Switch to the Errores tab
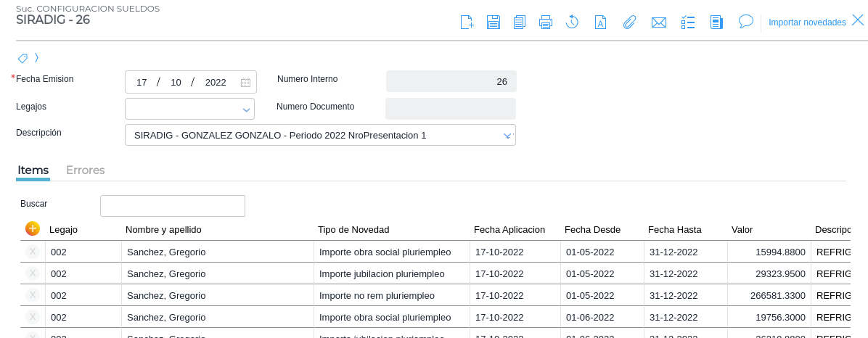868x338 pixels. pos(86,170)
